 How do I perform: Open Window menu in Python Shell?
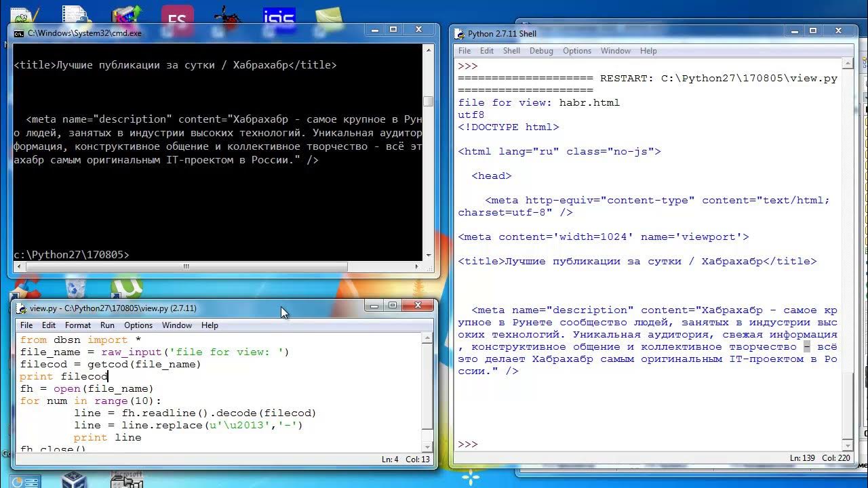616,51
